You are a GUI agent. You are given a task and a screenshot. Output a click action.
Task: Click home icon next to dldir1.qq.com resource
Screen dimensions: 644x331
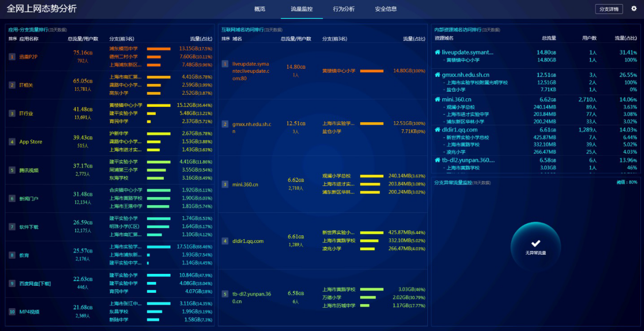437,130
